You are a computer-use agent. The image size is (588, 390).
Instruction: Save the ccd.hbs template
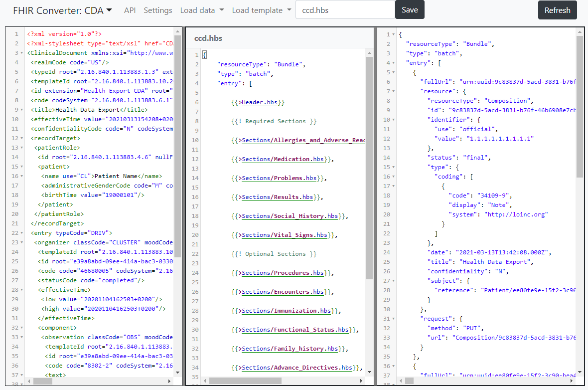coord(410,9)
